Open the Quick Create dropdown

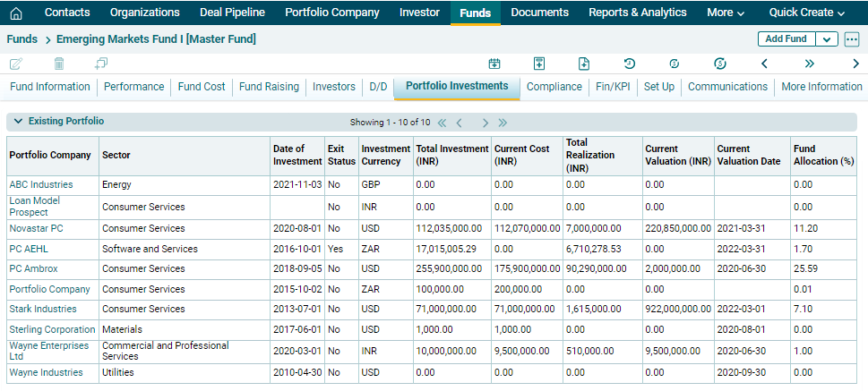point(806,13)
